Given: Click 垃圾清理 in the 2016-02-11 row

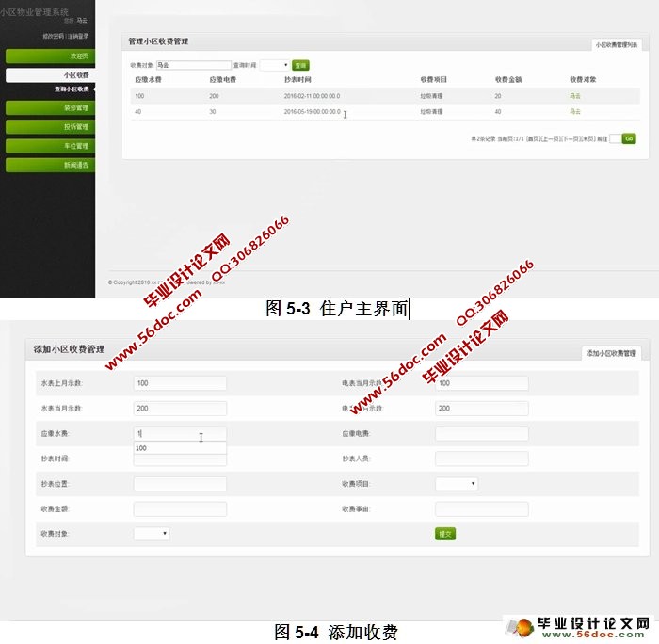Looking at the screenshot, I should pyautogui.click(x=431, y=96).
